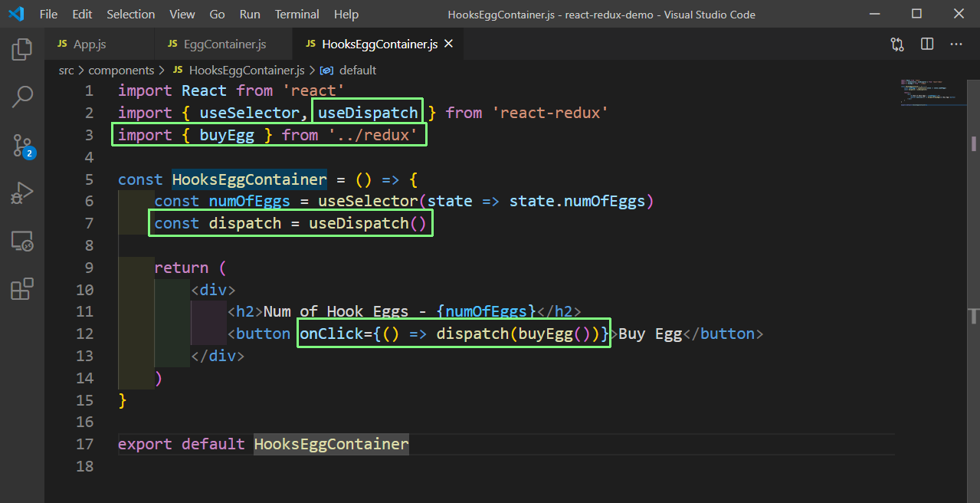Switch to the App.js tab
980x503 pixels.
pyautogui.click(x=99, y=44)
